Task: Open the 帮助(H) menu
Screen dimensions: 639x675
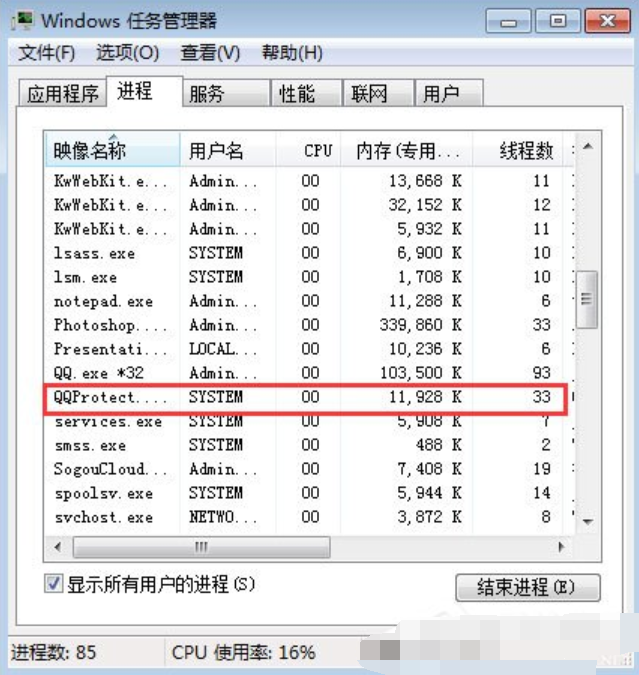Action: pyautogui.click(x=292, y=53)
